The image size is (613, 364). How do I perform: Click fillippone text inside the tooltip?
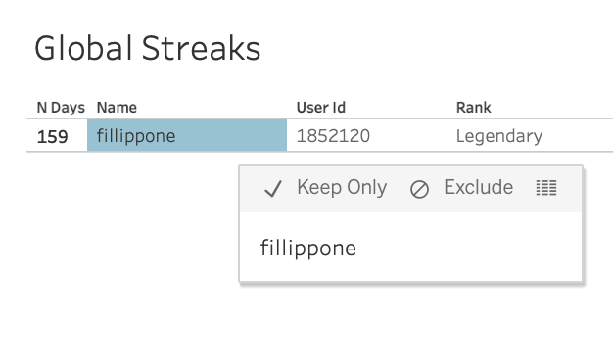click(x=308, y=249)
